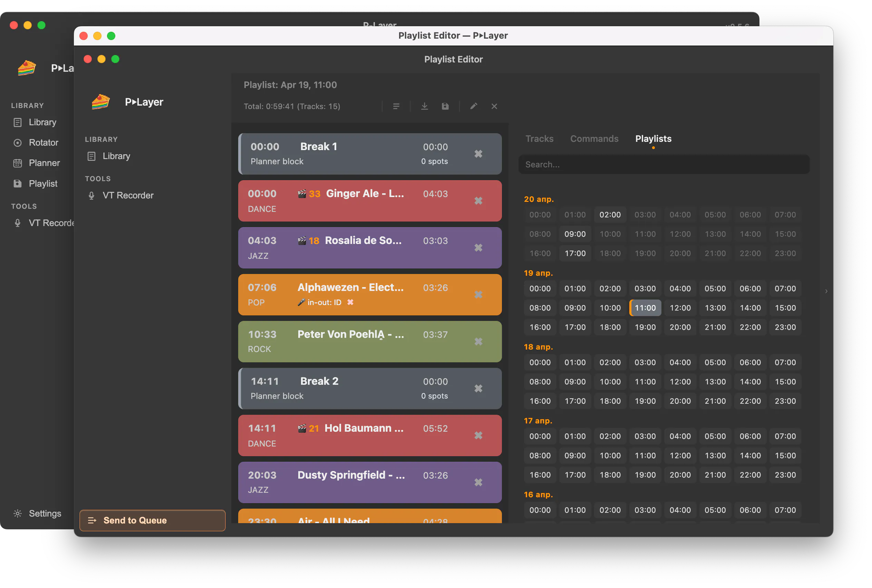This screenshot has width=872, height=588.
Task: Open Settings in the background P▸Layer window
Action: tap(37, 513)
